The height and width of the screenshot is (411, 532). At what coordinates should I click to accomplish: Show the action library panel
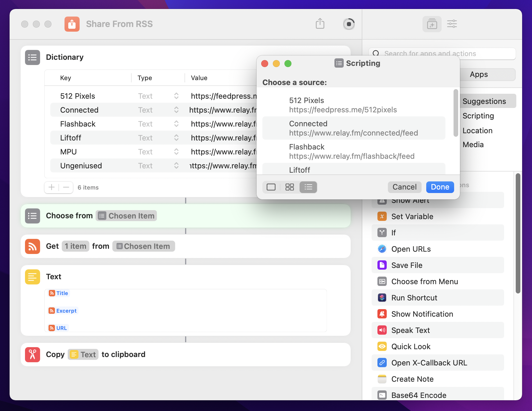point(432,24)
